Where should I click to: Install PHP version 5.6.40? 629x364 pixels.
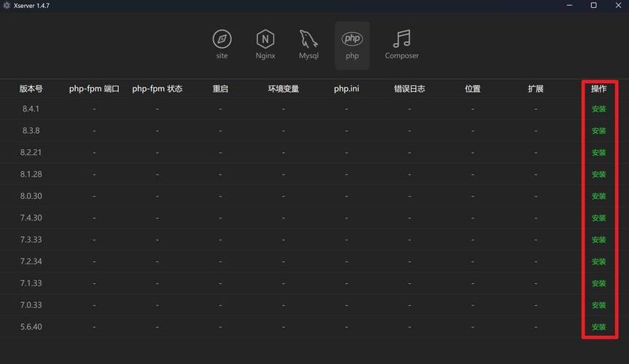598,327
